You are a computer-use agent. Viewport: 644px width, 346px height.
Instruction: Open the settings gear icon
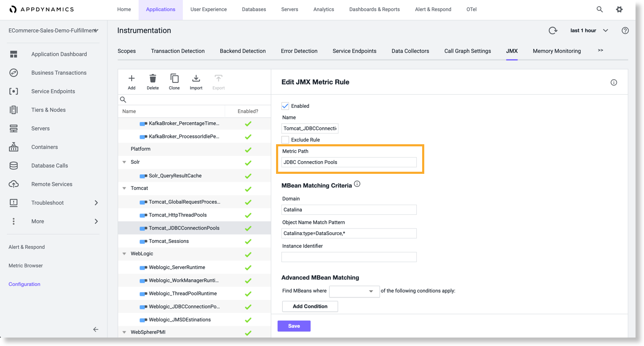point(619,9)
